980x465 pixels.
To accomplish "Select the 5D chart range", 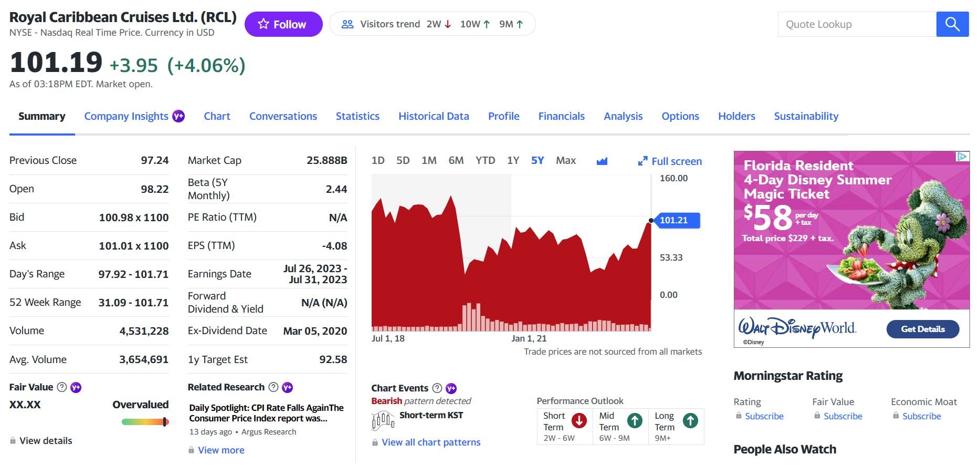I will (403, 161).
